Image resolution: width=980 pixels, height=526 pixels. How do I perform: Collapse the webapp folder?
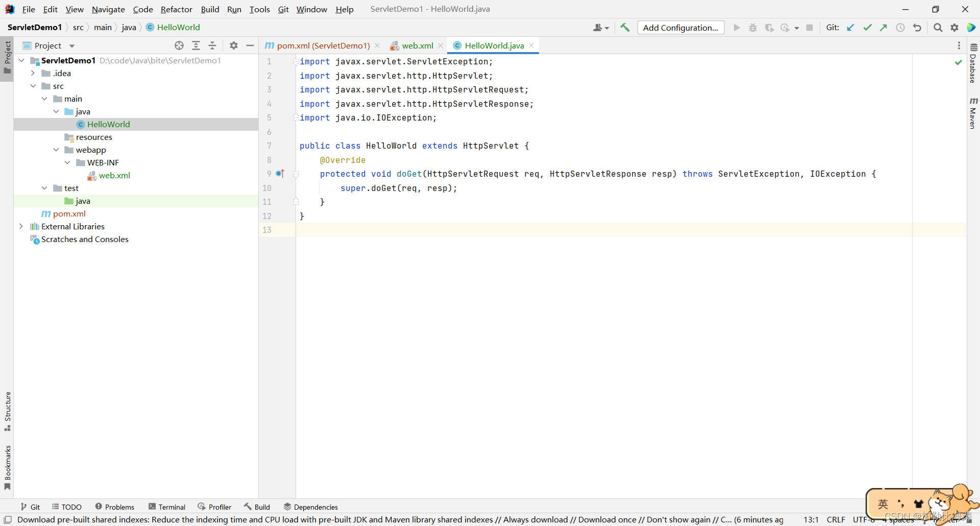56,150
